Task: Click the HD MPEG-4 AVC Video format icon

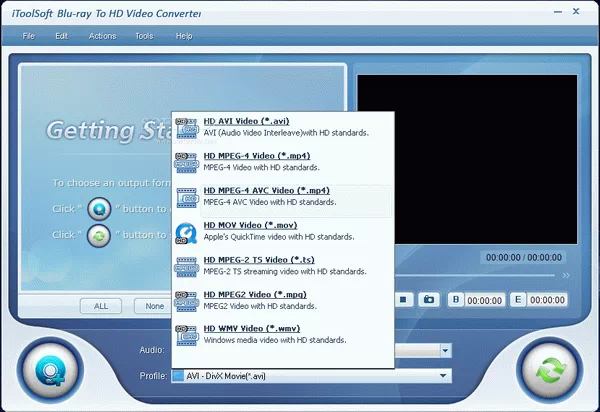Action: tap(187, 197)
